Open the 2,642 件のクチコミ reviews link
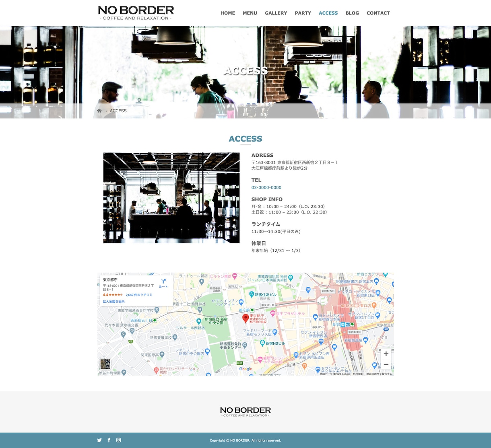 (139, 295)
